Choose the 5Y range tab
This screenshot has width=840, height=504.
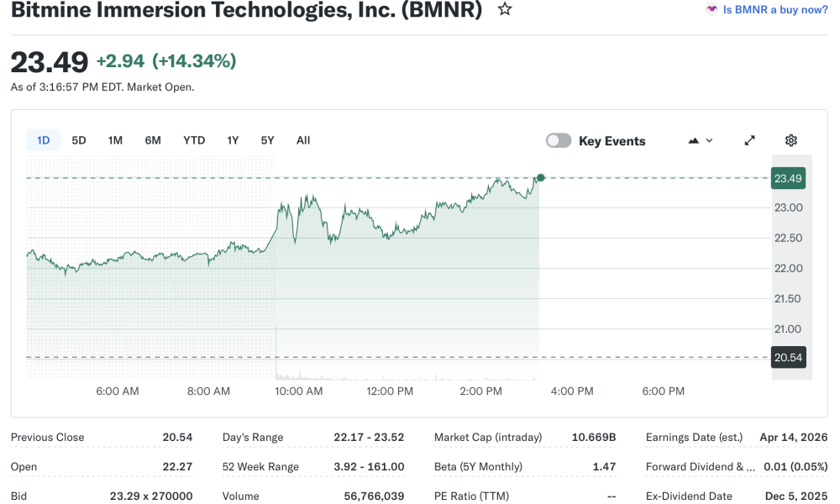tap(267, 140)
